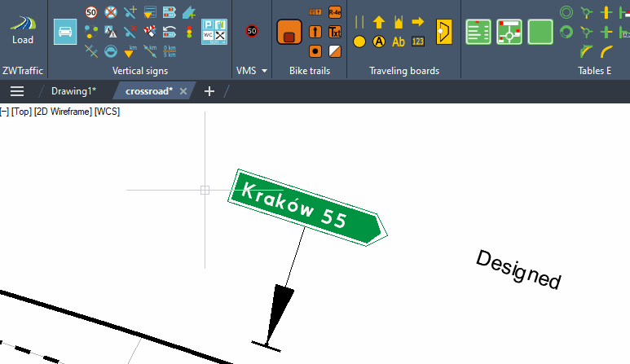Click the green list table sign icon
This screenshot has width=630, height=364.
478,32
